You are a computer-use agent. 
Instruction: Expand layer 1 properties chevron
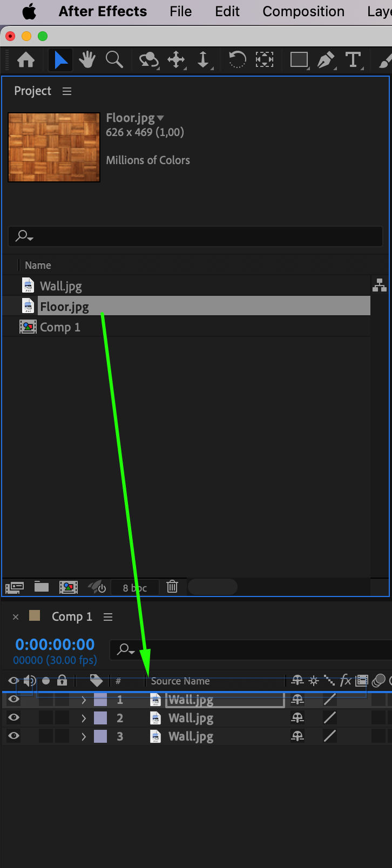point(84,700)
